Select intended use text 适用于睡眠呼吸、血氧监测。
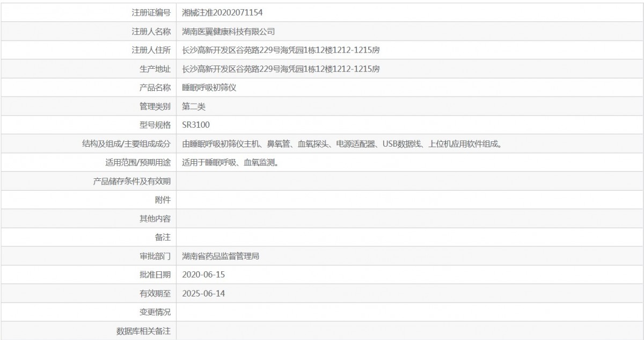Screen dimensions: 644x340 pyautogui.click(x=230, y=162)
